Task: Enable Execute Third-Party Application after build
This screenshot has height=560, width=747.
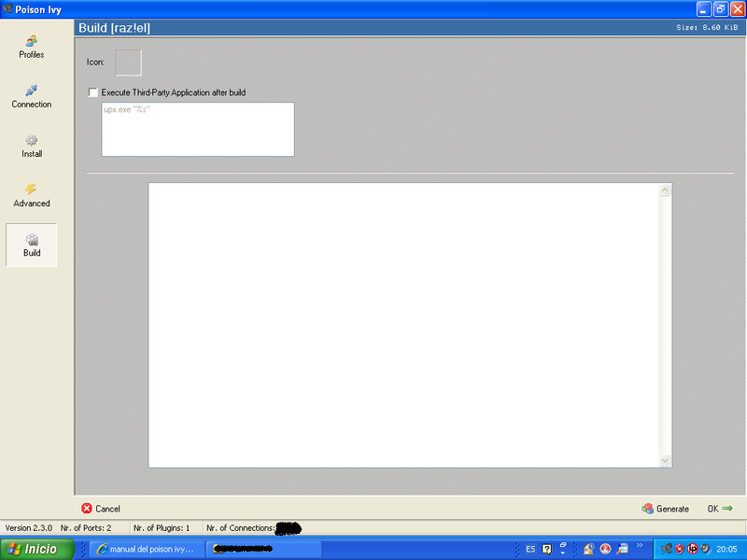Action: click(x=93, y=92)
